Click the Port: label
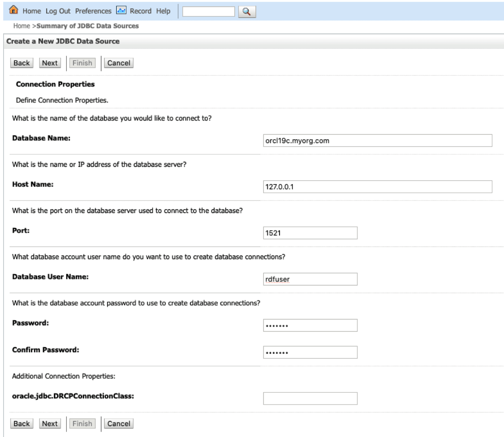 pyautogui.click(x=21, y=231)
